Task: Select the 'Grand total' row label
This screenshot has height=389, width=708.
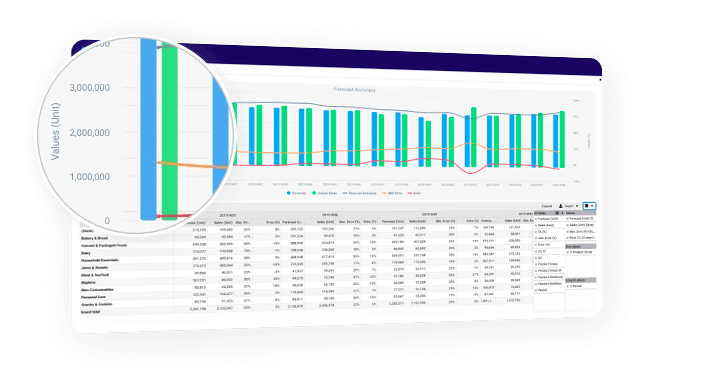Action: coord(90,312)
